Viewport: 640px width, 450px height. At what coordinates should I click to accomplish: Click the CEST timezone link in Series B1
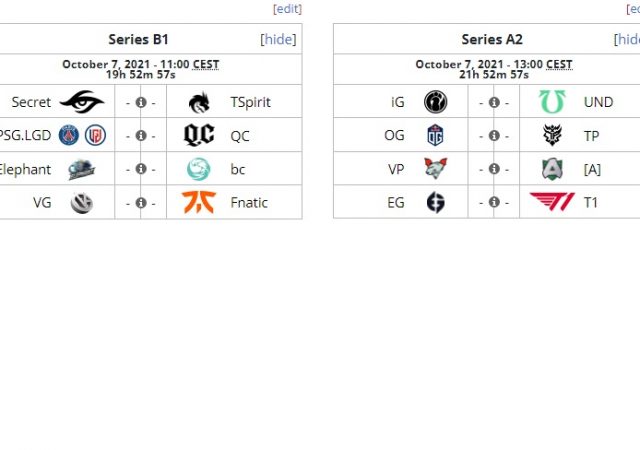tap(206, 64)
